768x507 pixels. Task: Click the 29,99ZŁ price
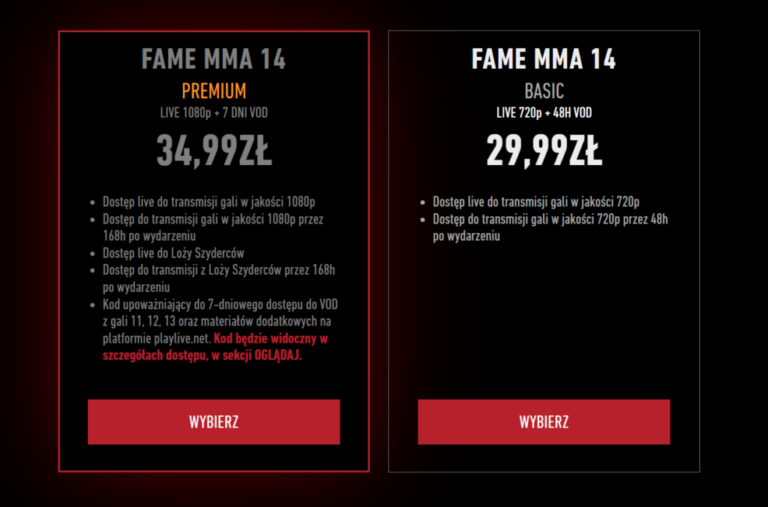(543, 151)
